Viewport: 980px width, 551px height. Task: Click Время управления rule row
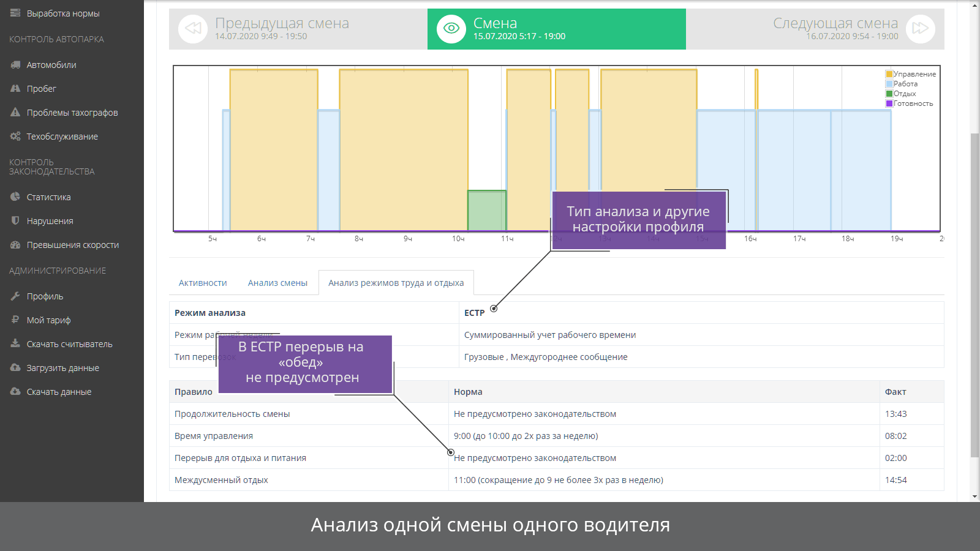tap(556, 436)
